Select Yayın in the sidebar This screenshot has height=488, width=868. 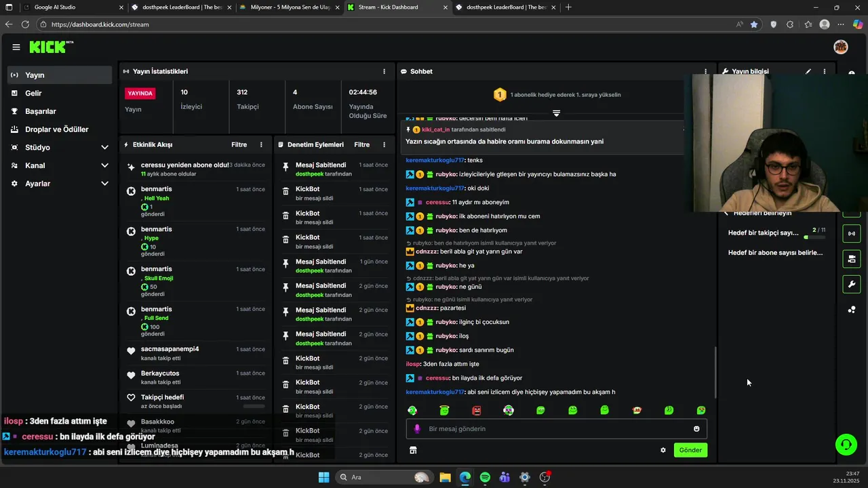(x=60, y=75)
